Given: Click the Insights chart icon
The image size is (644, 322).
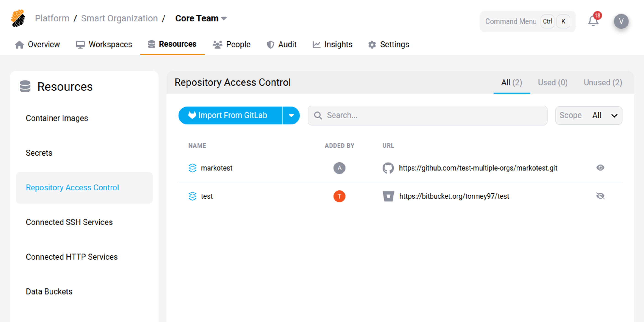Looking at the screenshot, I should coord(316,45).
